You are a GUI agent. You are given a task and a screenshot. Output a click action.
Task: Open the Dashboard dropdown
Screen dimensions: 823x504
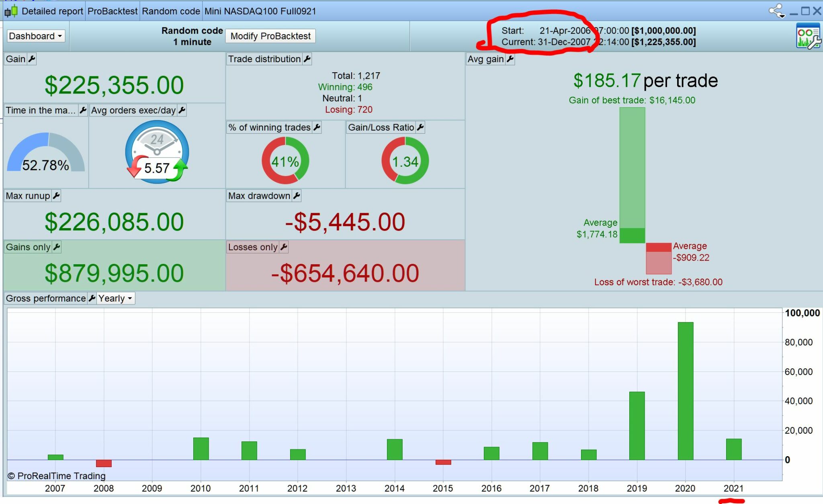point(35,36)
